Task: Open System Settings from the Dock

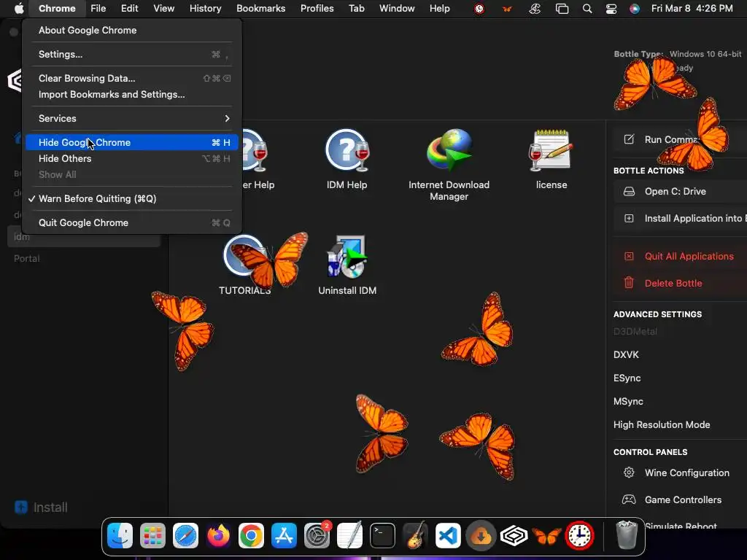Action: point(317,536)
